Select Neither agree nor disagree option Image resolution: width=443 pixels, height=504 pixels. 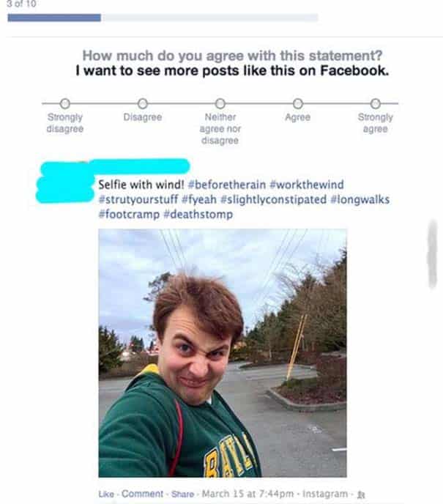220,104
